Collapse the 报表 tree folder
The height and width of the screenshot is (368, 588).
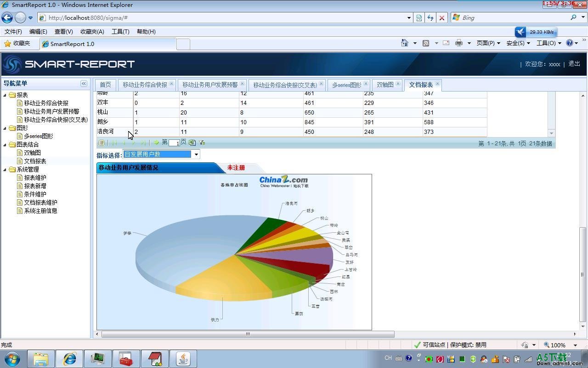(5, 95)
